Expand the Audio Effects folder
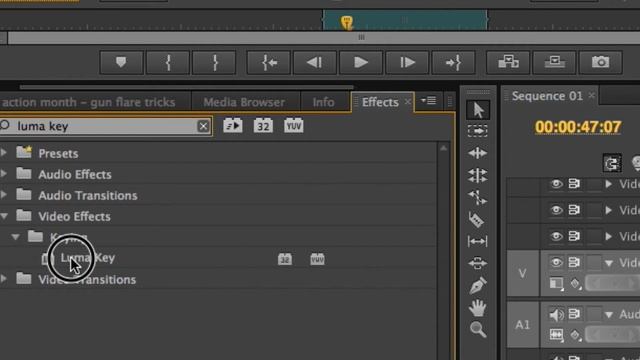The height and width of the screenshot is (360, 640). [4, 173]
